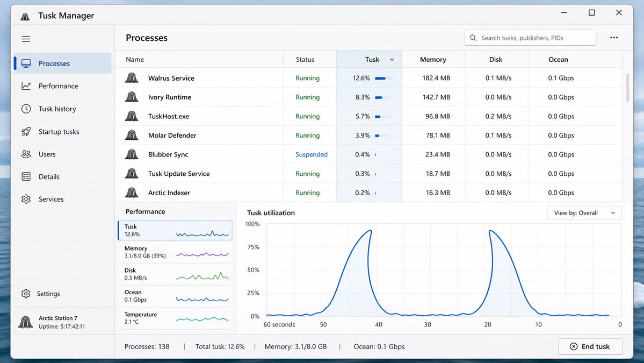The height and width of the screenshot is (363, 644).
Task: Select the Temperature 2.1 °C performance card
Action: 175,318
